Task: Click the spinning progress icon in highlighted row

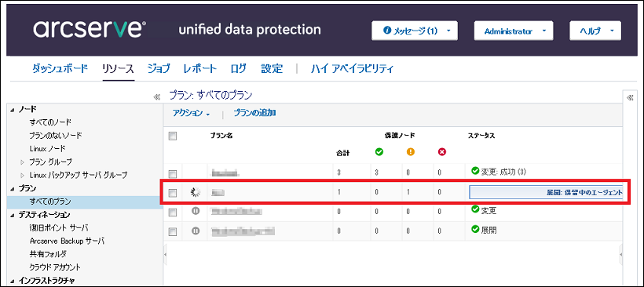Action: point(196,192)
